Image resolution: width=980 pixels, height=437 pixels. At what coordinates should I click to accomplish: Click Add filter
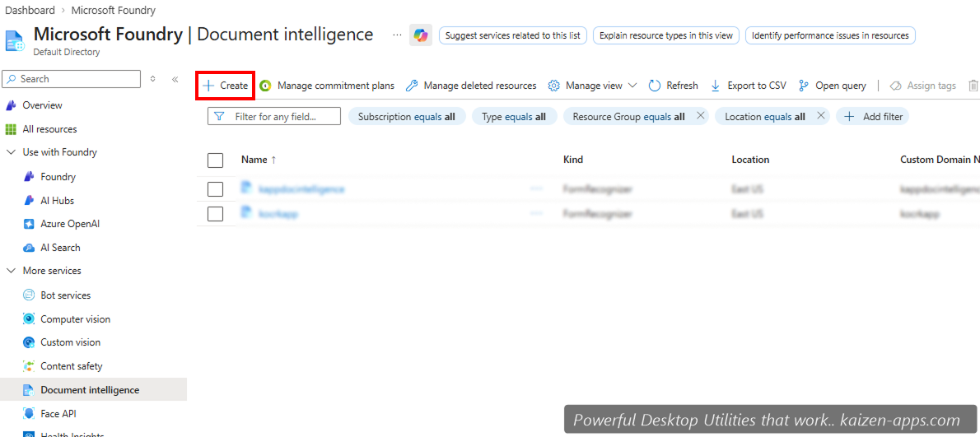[x=873, y=116]
